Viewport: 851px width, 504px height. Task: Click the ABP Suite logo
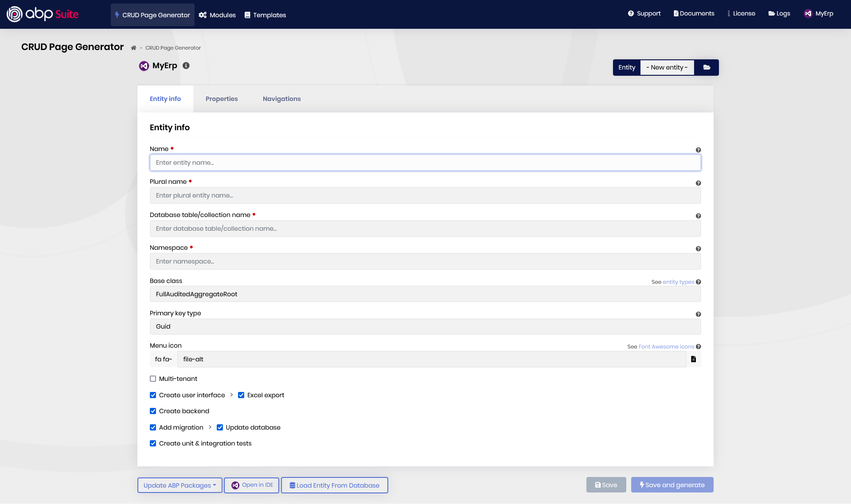pyautogui.click(x=43, y=14)
